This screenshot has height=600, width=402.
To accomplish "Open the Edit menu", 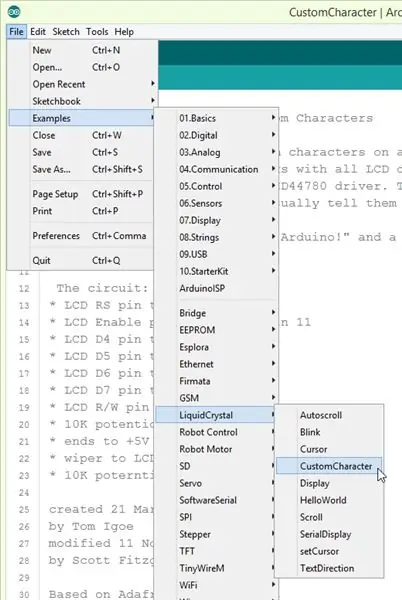I will [x=38, y=32].
